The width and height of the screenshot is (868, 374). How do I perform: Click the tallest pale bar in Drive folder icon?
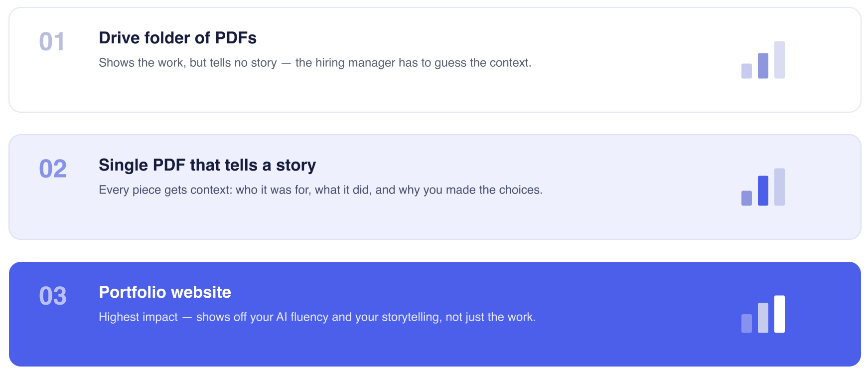pyautogui.click(x=779, y=60)
